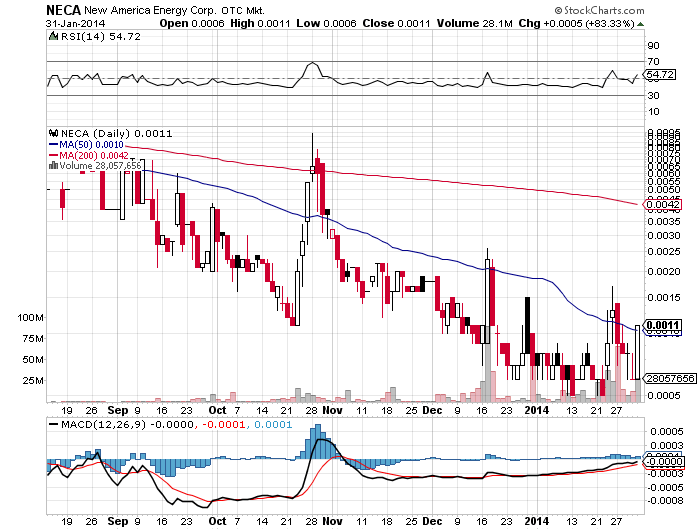Select the NECA ticker symbol heading
This screenshot has height=530, width=700.
coord(63,10)
